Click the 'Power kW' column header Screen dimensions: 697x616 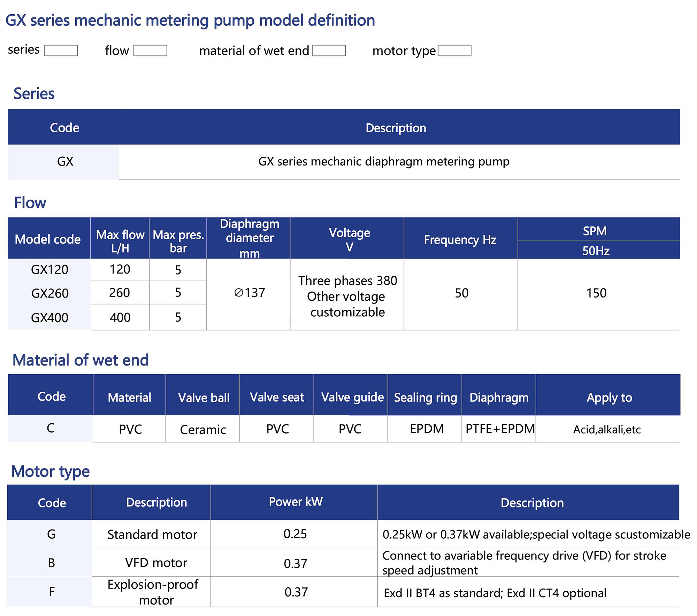click(296, 502)
